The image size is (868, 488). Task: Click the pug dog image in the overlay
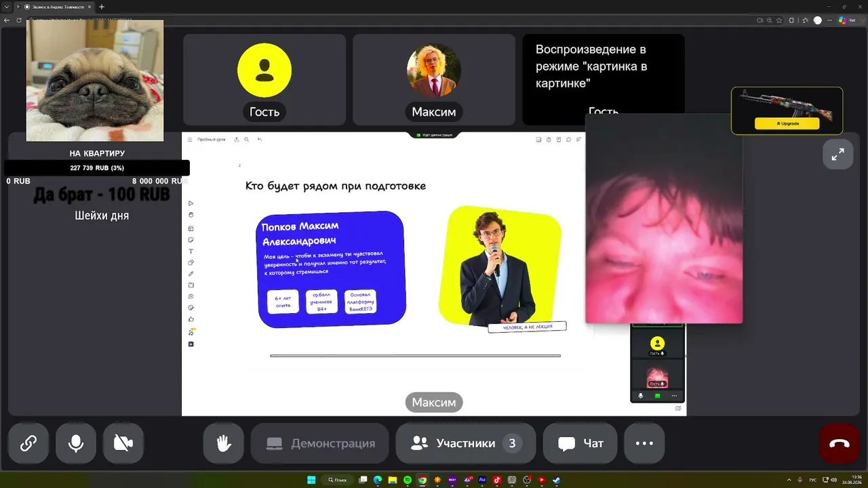(x=95, y=80)
